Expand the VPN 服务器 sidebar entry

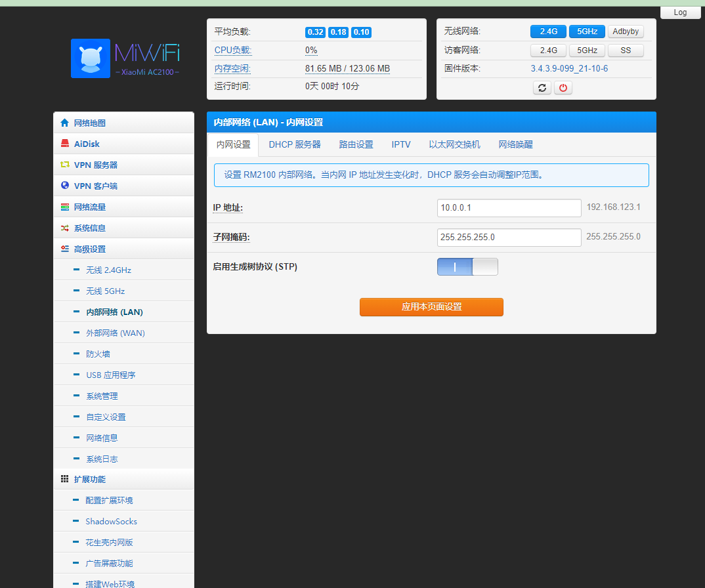tap(95, 165)
